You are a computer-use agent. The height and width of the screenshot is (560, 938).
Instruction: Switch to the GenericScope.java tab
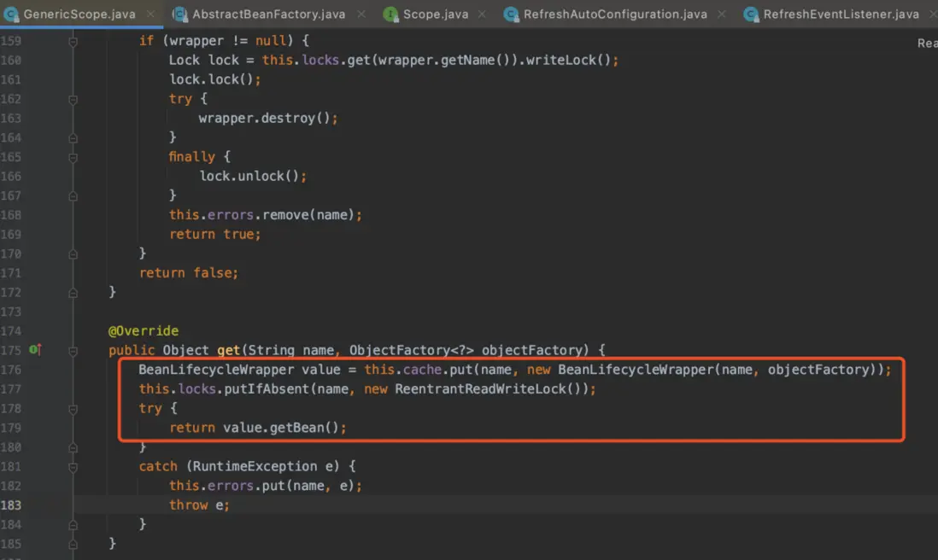[x=79, y=14]
